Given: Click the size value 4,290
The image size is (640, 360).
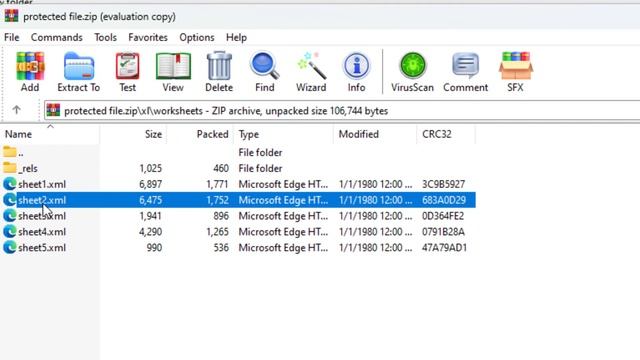Looking at the screenshot, I should tap(151, 232).
